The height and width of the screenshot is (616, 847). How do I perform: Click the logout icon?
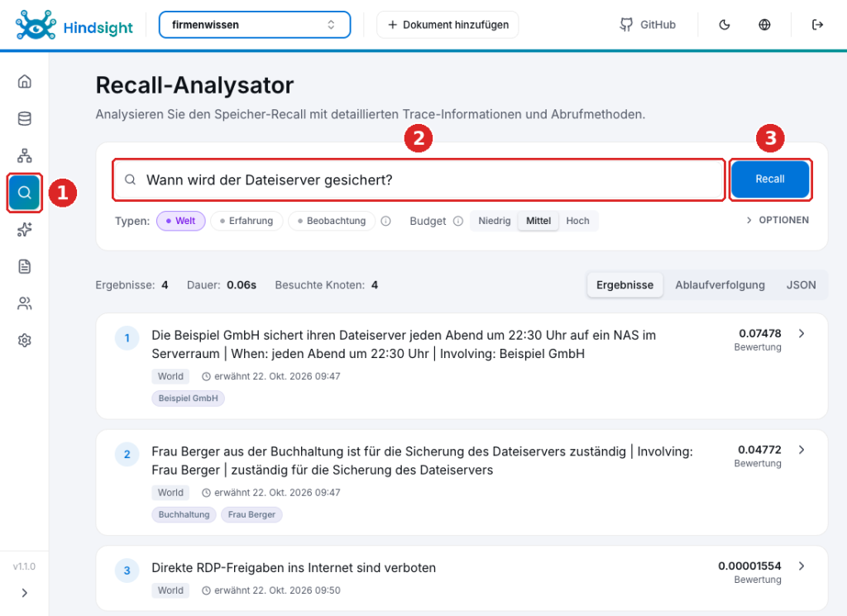(817, 25)
